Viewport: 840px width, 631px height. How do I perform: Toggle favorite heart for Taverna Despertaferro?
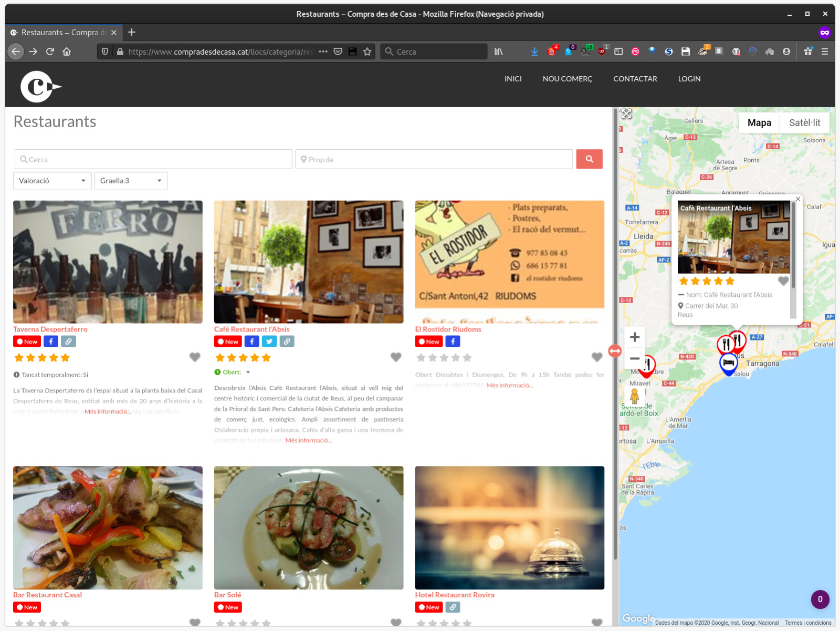coord(195,357)
